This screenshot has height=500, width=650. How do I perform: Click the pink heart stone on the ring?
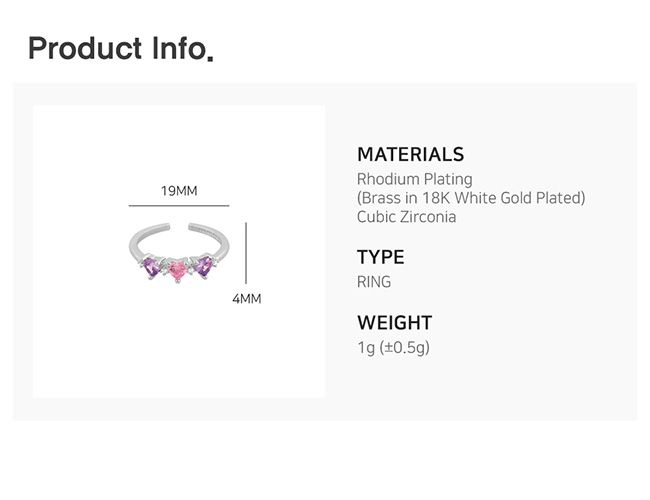pyautogui.click(x=178, y=270)
